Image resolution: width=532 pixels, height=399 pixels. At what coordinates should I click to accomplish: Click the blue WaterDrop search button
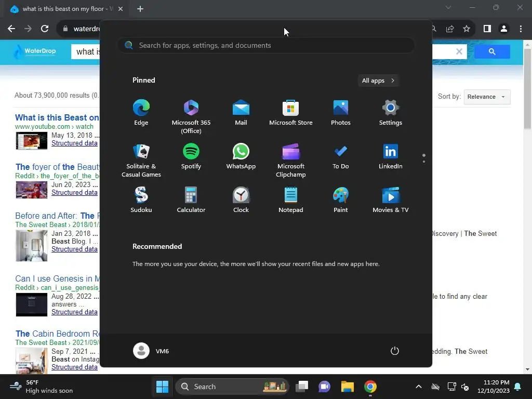[492, 51]
